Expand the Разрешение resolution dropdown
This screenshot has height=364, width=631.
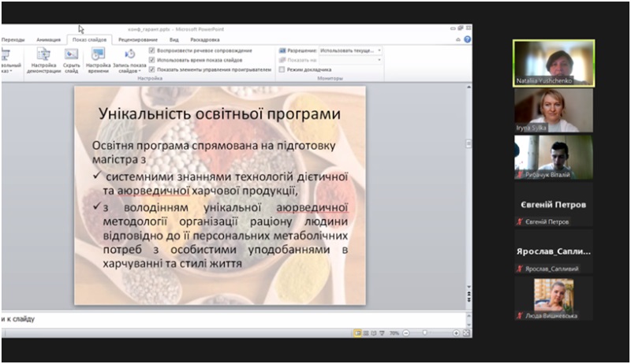[379, 50]
